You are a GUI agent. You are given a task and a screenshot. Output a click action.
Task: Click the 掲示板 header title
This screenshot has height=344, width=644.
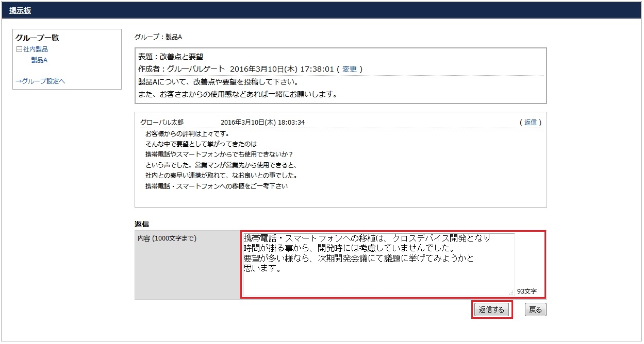tap(20, 10)
